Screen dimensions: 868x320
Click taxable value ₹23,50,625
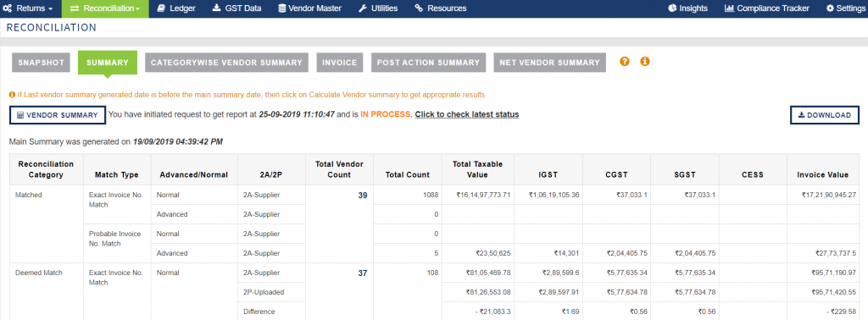point(493,253)
